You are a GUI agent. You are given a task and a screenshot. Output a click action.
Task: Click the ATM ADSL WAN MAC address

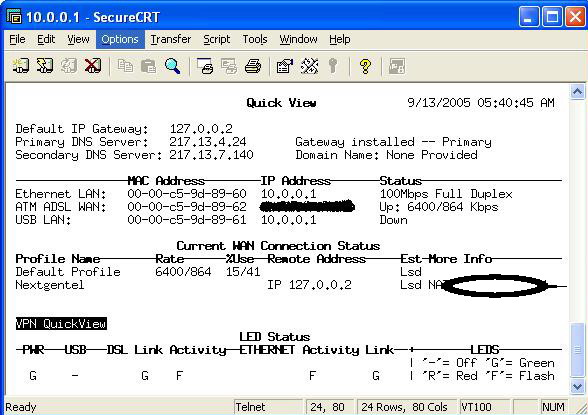[187, 207]
